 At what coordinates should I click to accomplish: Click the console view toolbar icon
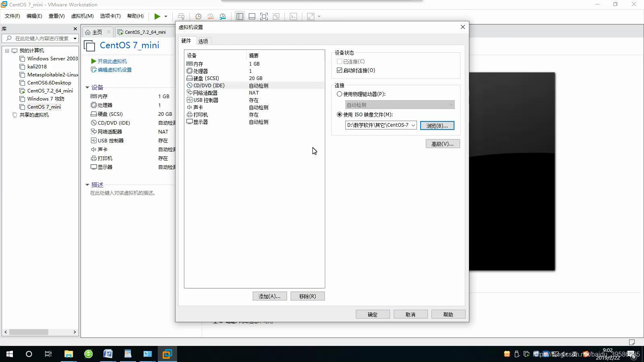point(293,16)
